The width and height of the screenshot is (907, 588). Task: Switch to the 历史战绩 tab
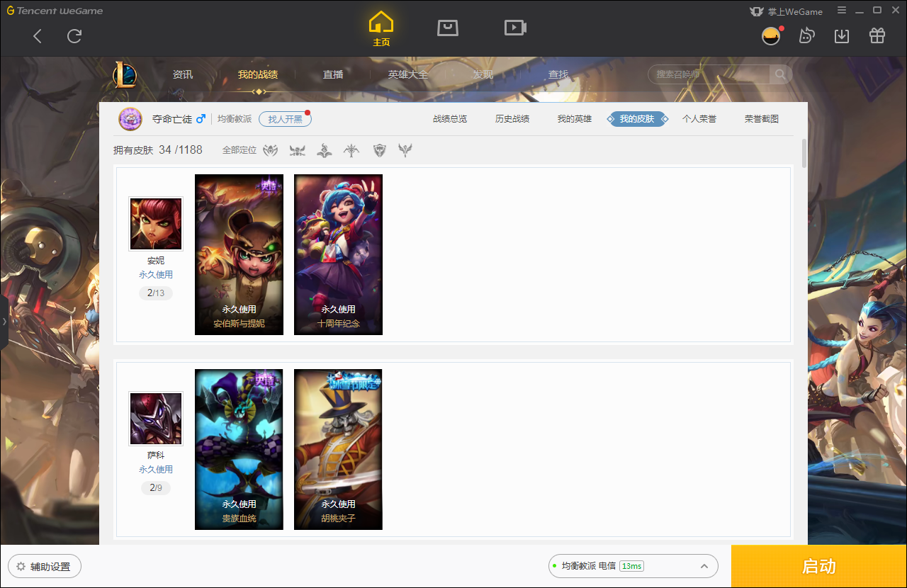(x=512, y=119)
